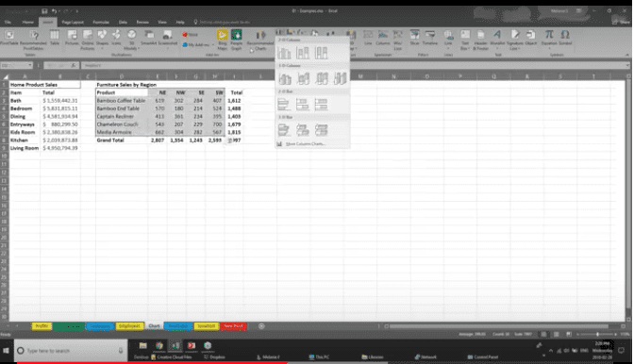This screenshot has height=364, width=634.
Task: Select the Bamboo Coffee Table cell
Action: [x=122, y=101]
